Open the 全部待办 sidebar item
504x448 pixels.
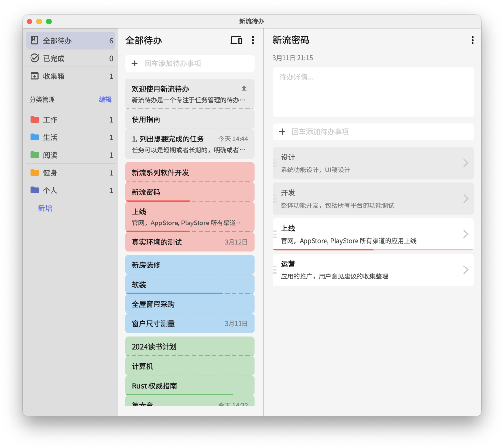[x=70, y=41]
